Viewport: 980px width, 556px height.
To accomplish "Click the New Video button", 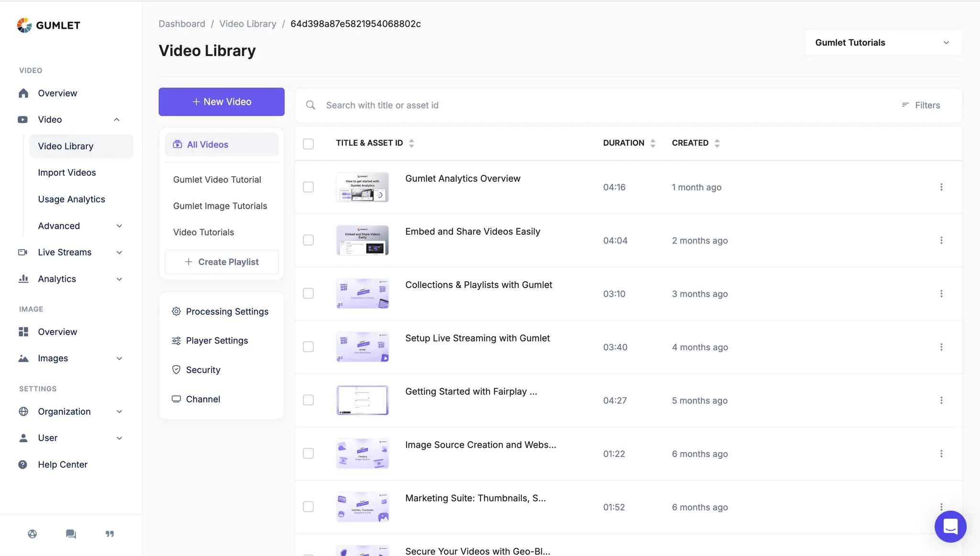I will (x=222, y=101).
